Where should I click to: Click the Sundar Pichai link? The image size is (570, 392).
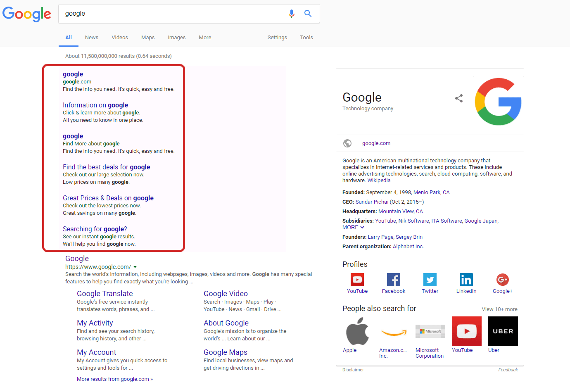point(372,202)
